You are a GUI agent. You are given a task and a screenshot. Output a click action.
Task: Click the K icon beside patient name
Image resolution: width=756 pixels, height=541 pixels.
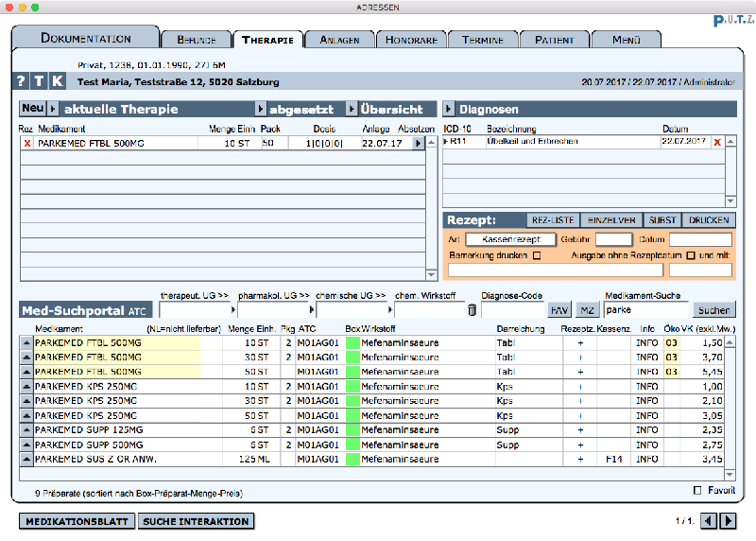pos(57,81)
